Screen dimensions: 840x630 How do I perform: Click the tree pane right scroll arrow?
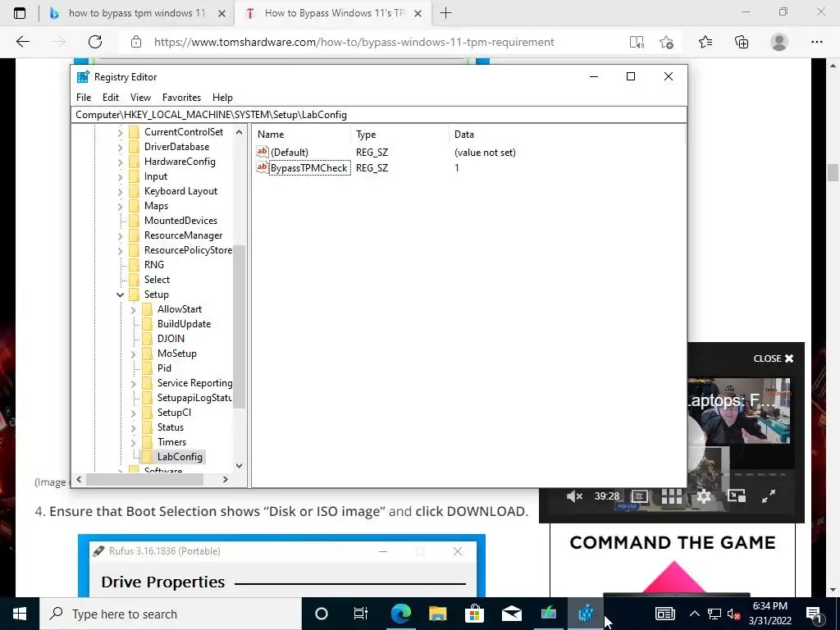click(x=226, y=479)
